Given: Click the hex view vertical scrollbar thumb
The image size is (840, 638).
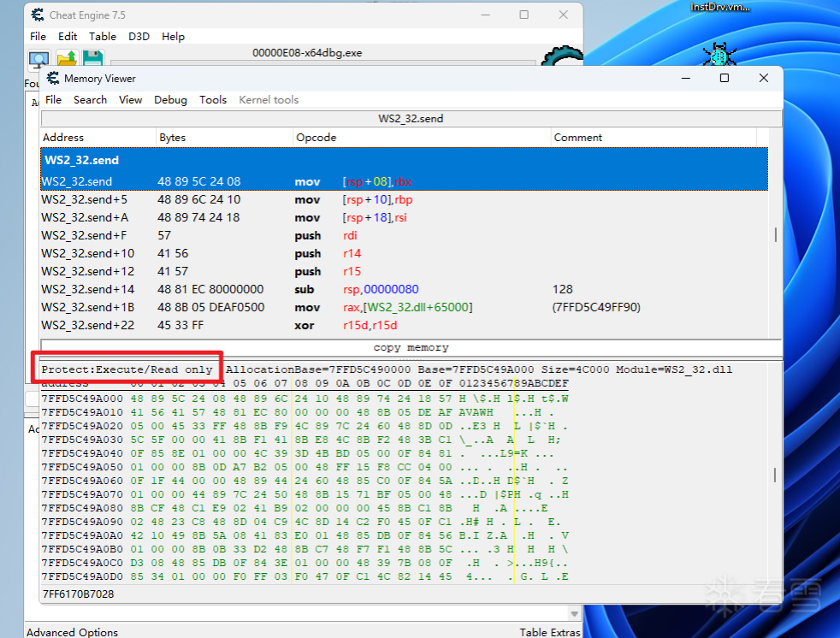Looking at the screenshot, I should (775, 475).
